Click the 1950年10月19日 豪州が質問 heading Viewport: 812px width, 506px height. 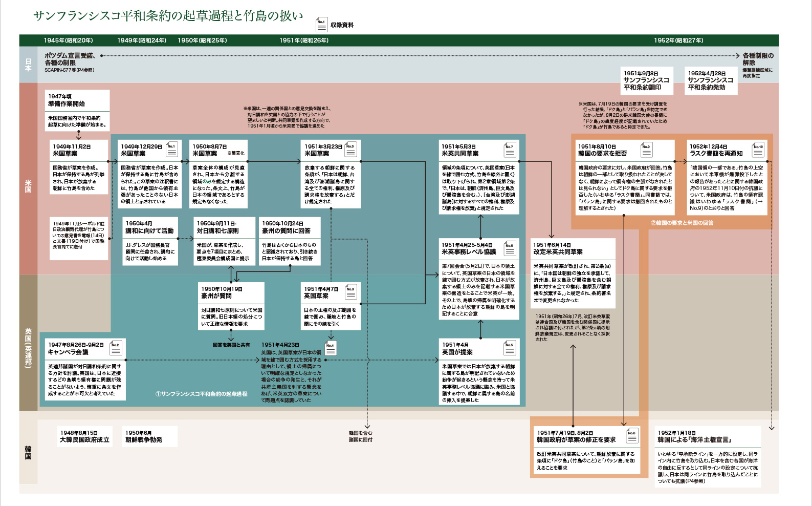pyautogui.click(x=222, y=292)
